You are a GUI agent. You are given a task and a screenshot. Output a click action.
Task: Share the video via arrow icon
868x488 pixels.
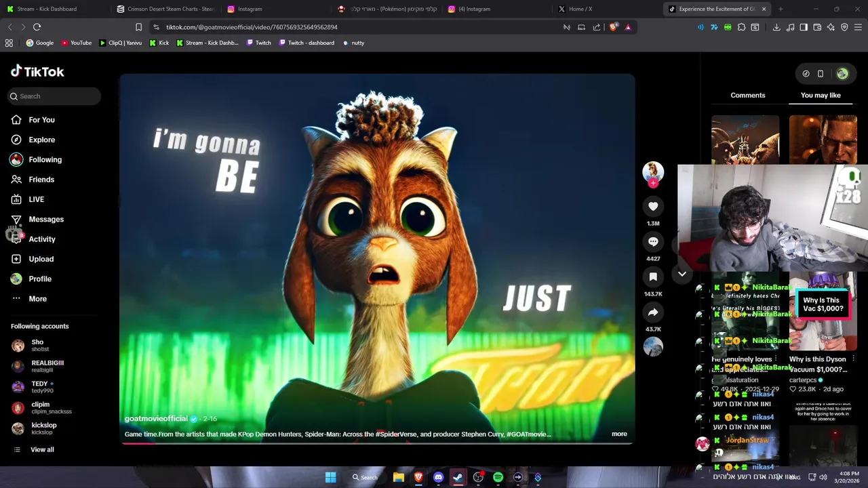653,312
